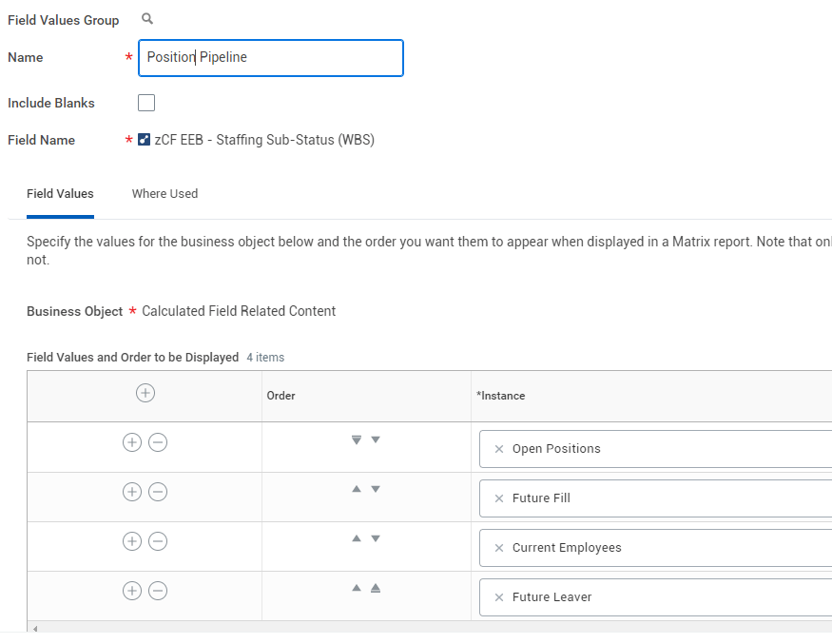
Task: Switch to the Where Used tab
Action: tap(164, 193)
